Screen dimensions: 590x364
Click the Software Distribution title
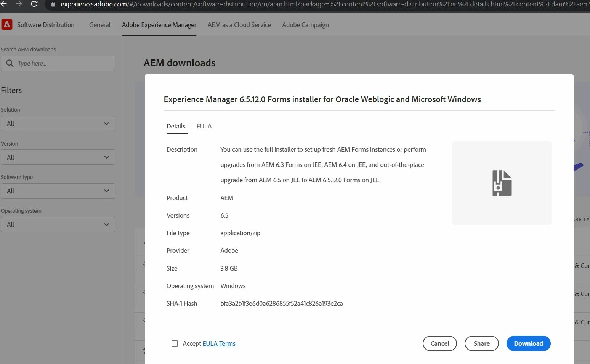(x=46, y=25)
